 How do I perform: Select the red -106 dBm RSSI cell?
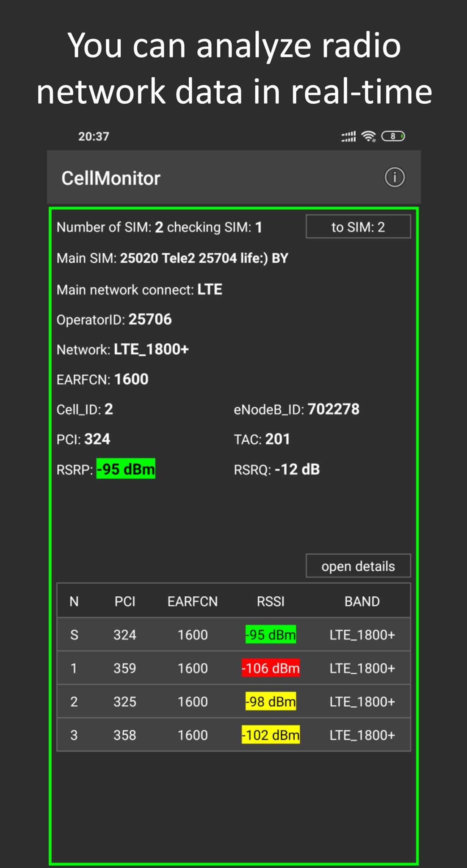point(271,668)
